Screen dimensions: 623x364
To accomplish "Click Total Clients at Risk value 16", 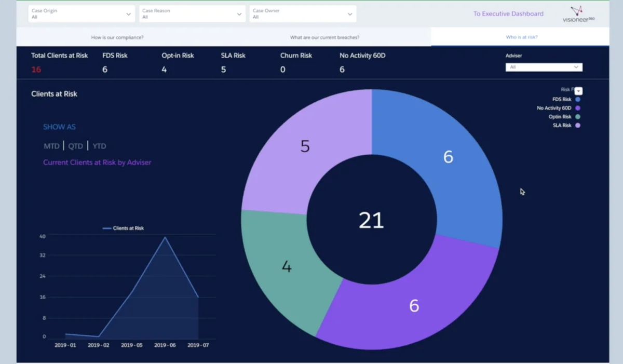I will coord(36,69).
